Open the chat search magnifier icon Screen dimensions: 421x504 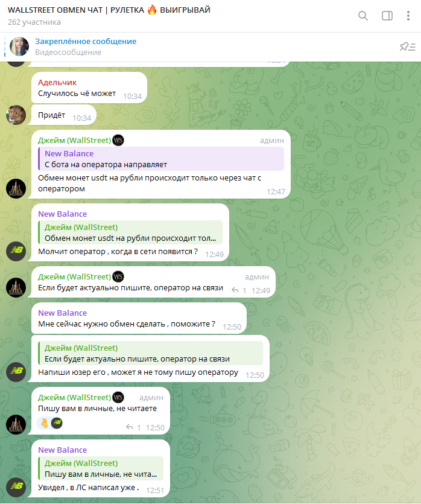(363, 16)
